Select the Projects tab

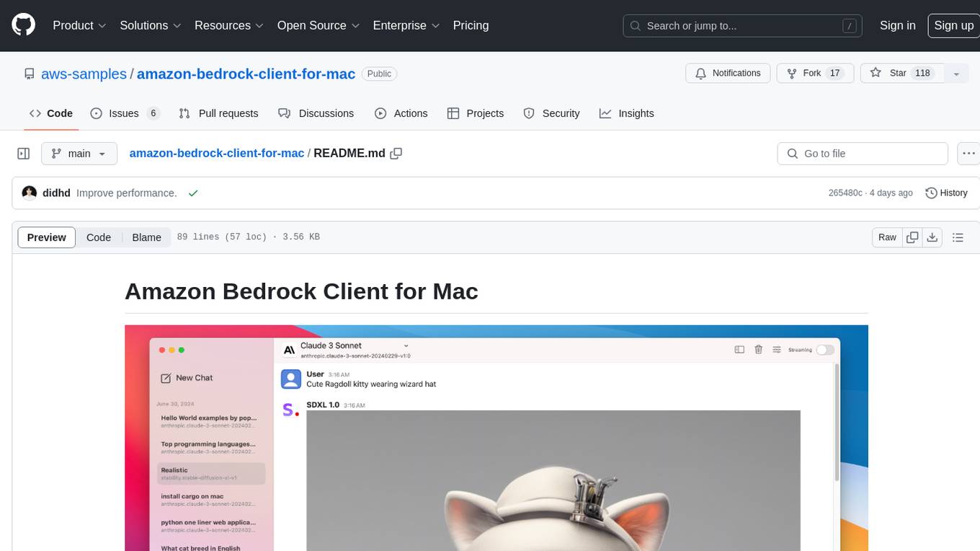point(476,113)
